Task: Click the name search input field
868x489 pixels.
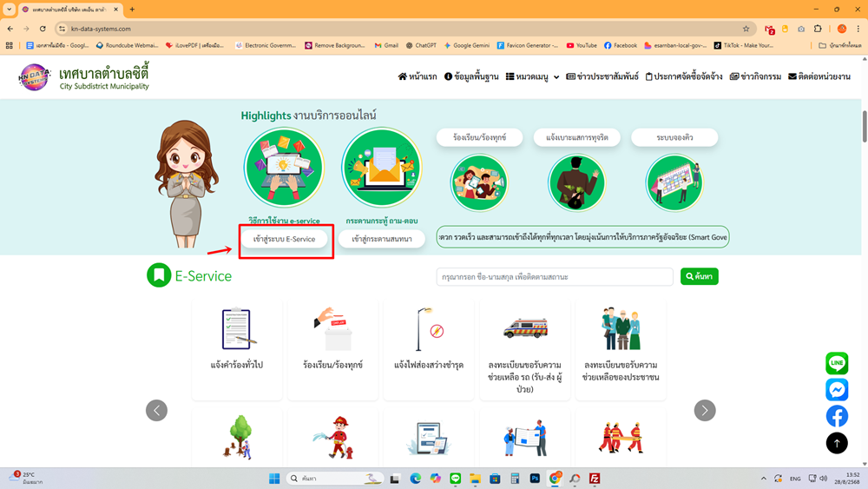Action: (555, 277)
